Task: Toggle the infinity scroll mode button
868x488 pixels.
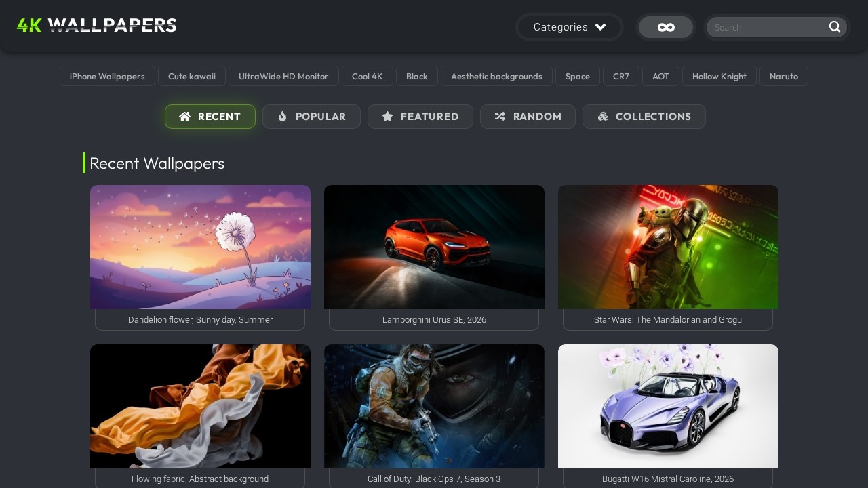Action: 666,27
